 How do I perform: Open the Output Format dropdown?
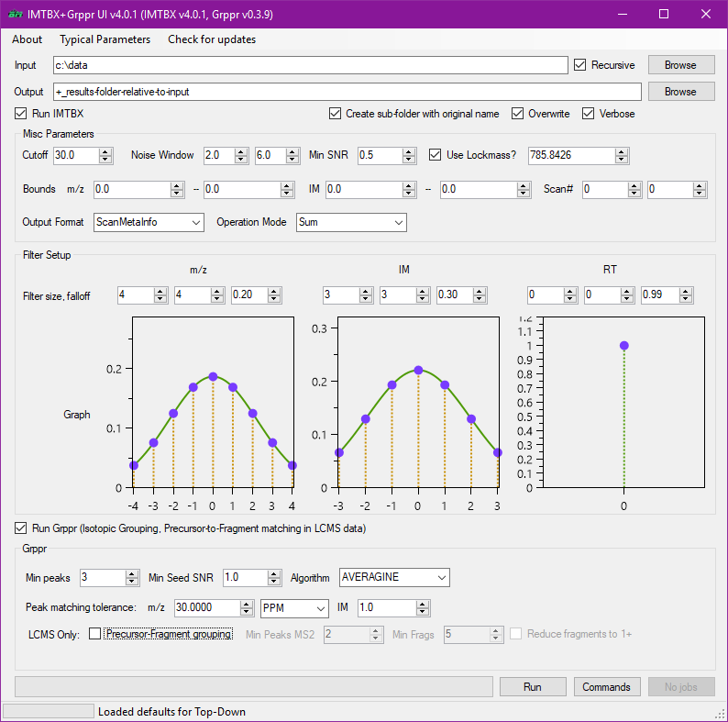coord(149,222)
